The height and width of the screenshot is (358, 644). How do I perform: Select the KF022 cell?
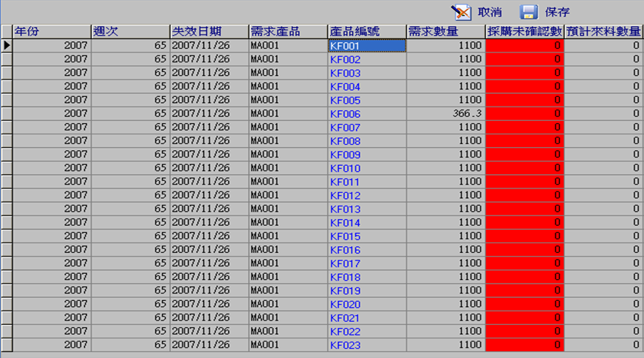tap(367, 331)
